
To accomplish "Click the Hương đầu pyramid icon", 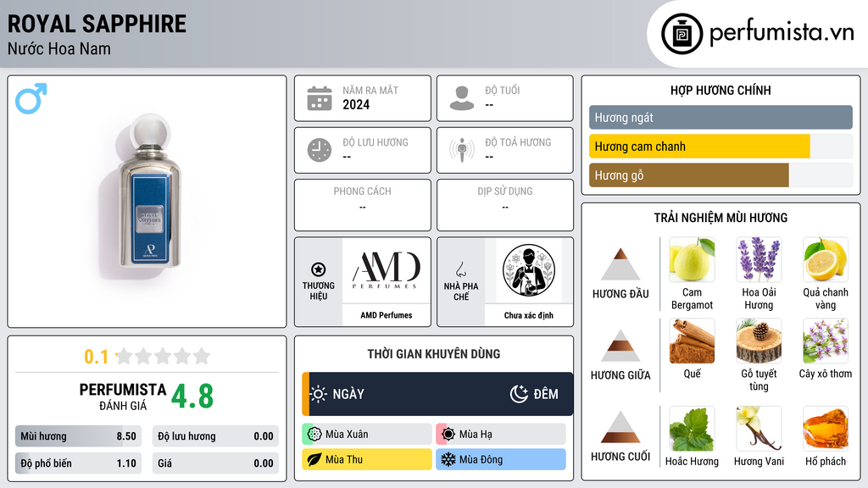I will [x=620, y=264].
